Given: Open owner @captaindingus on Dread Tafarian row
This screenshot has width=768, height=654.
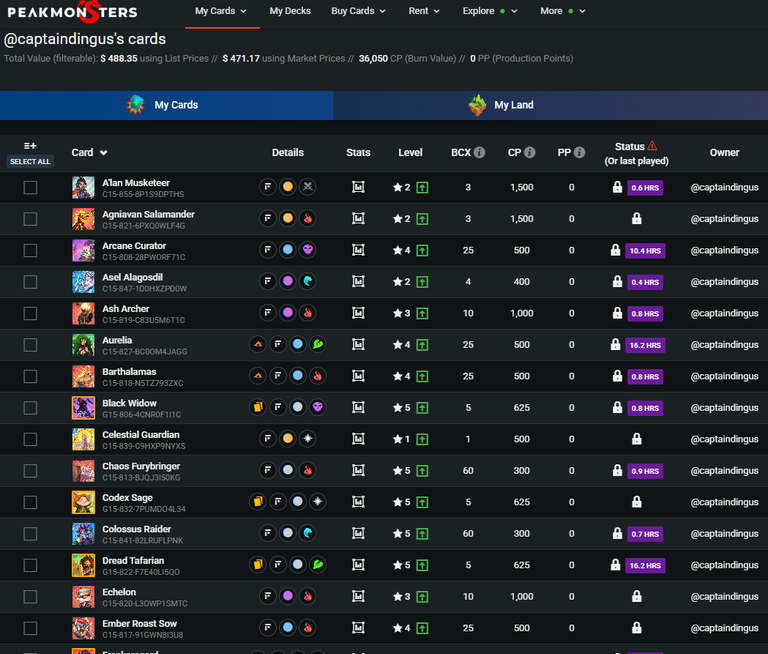Looking at the screenshot, I should pyautogui.click(x=724, y=565).
